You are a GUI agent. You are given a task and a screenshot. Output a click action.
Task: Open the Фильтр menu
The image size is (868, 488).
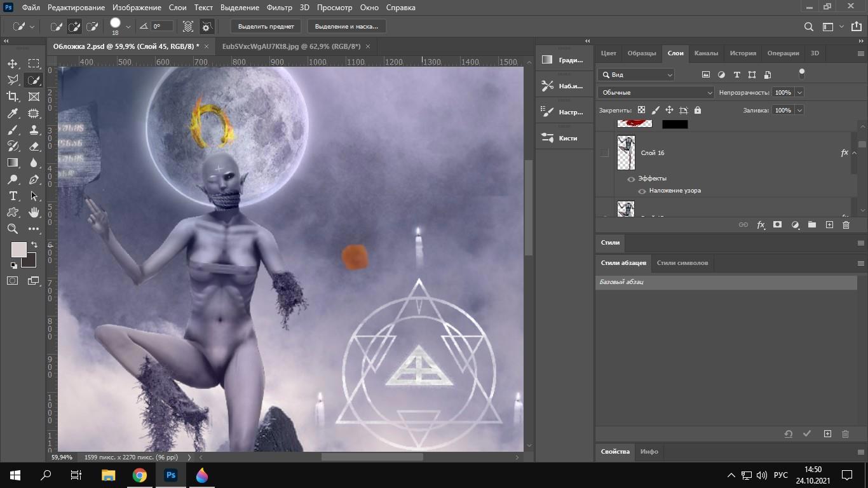click(280, 8)
